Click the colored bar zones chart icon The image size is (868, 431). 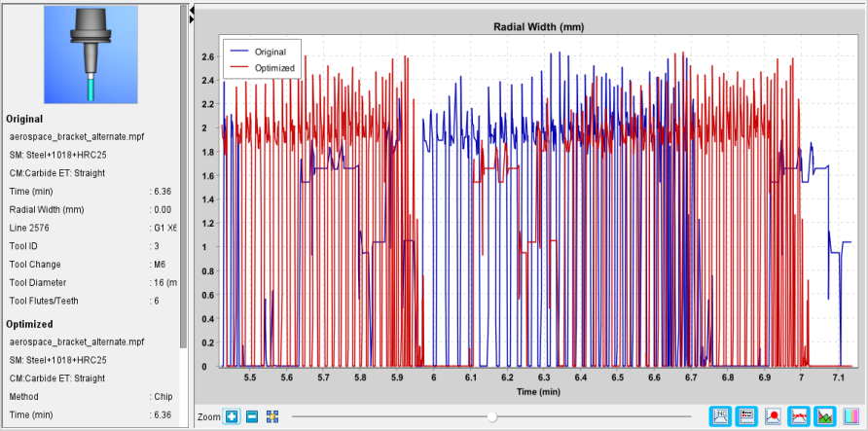pyautogui.click(x=850, y=416)
